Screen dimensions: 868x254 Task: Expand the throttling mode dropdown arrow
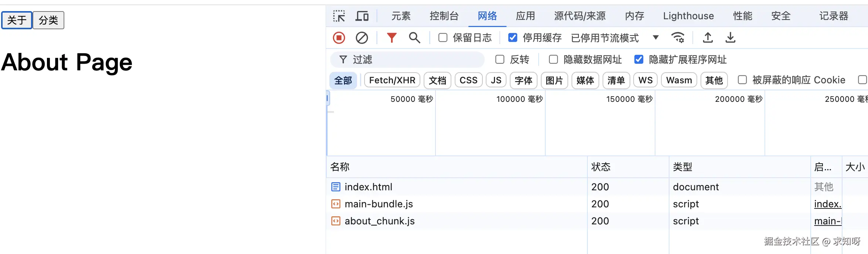coord(655,37)
